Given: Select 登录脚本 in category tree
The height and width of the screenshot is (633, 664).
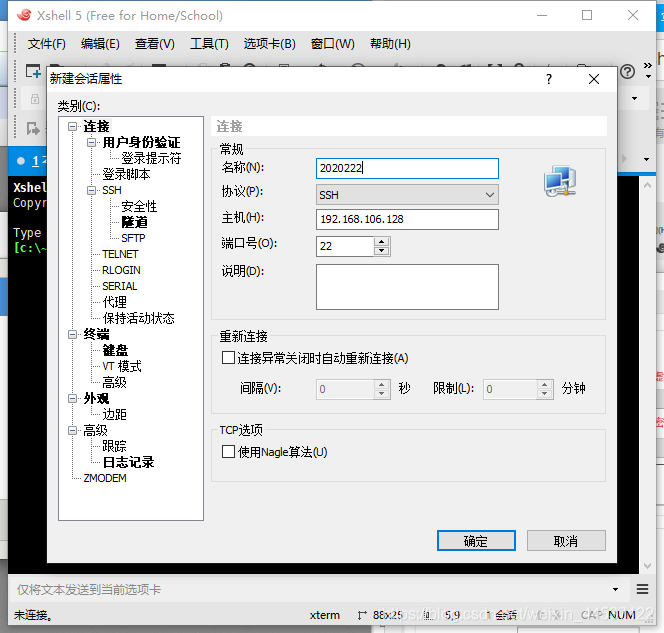Looking at the screenshot, I should [x=126, y=174].
